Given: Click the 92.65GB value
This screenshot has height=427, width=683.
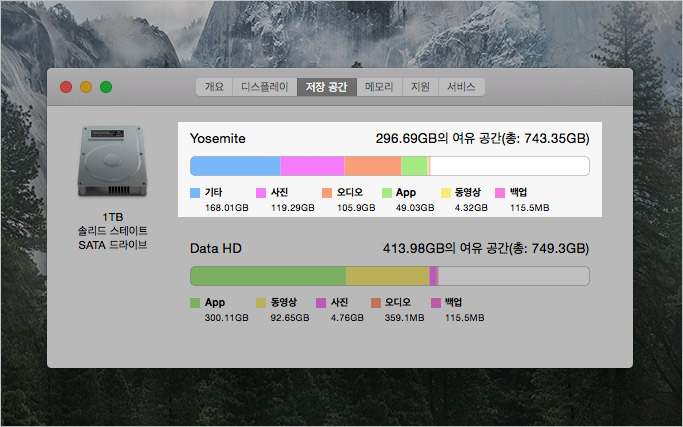Looking at the screenshot, I should coord(290,318).
